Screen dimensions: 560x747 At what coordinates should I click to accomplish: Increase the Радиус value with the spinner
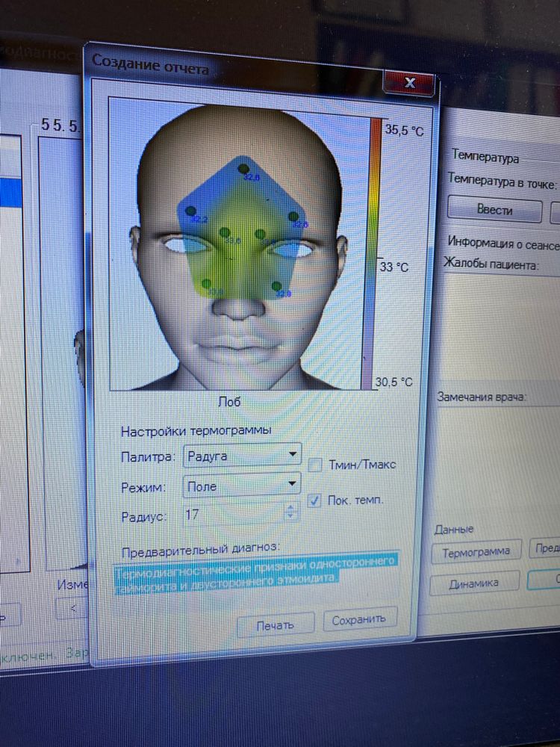[291, 508]
